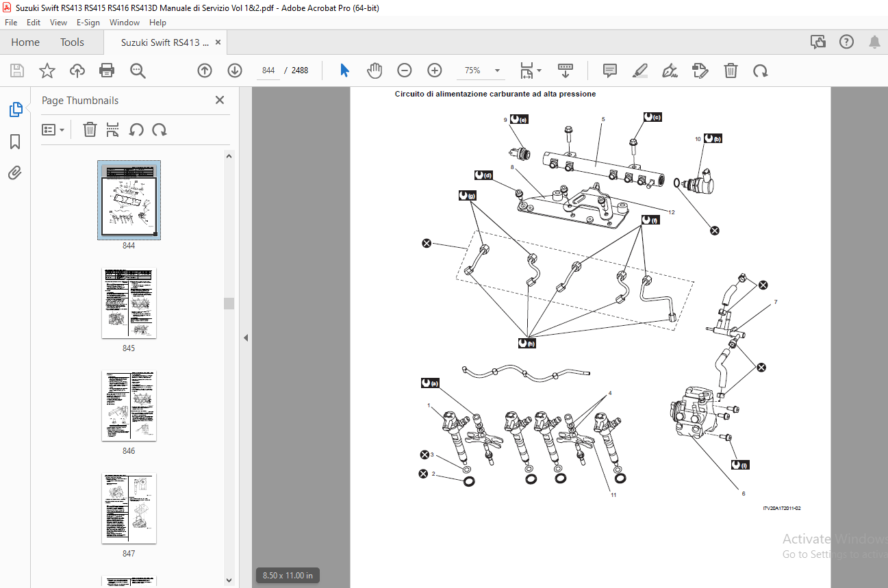Click the thumbnails scroll down arrow
888x588 pixels.
pyautogui.click(x=229, y=581)
